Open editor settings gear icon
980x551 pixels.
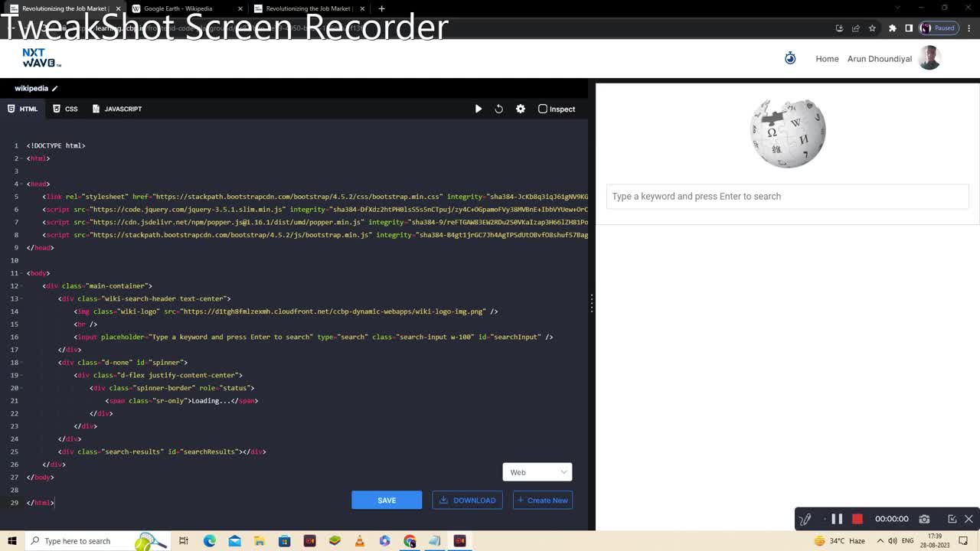coord(521,109)
